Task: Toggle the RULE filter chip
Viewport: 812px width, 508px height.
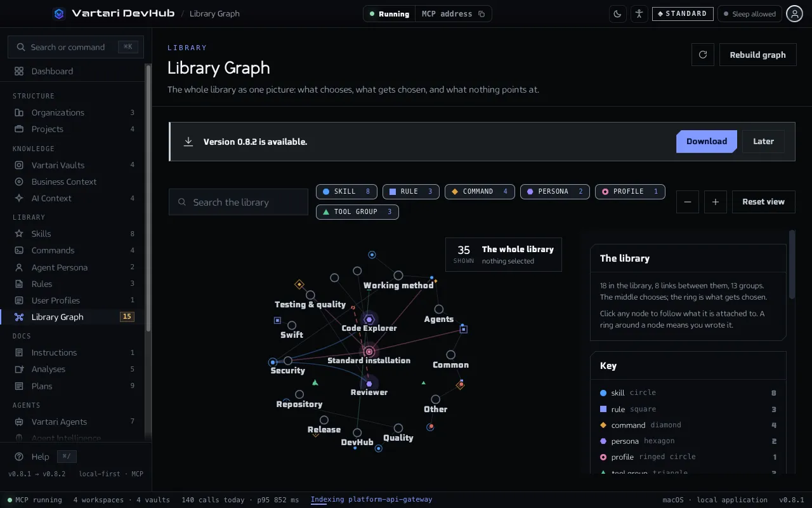Action: [x=411, y=192]
